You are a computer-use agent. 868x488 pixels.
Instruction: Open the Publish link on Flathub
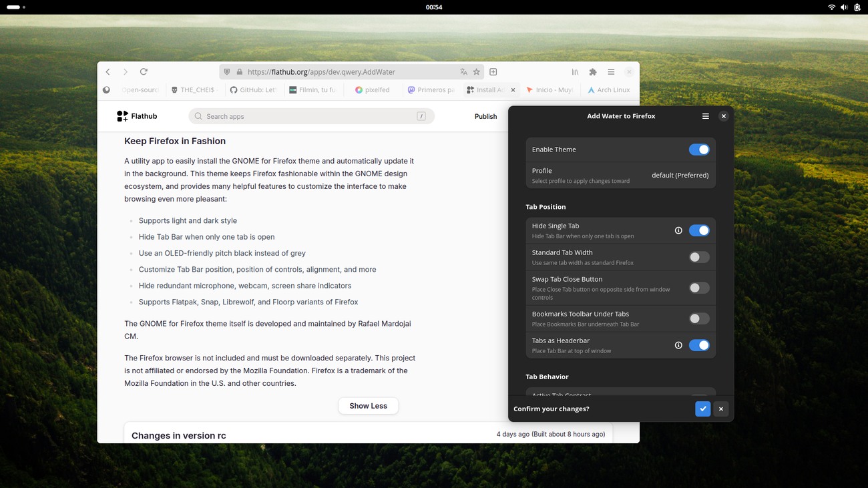tap(485, 116)
